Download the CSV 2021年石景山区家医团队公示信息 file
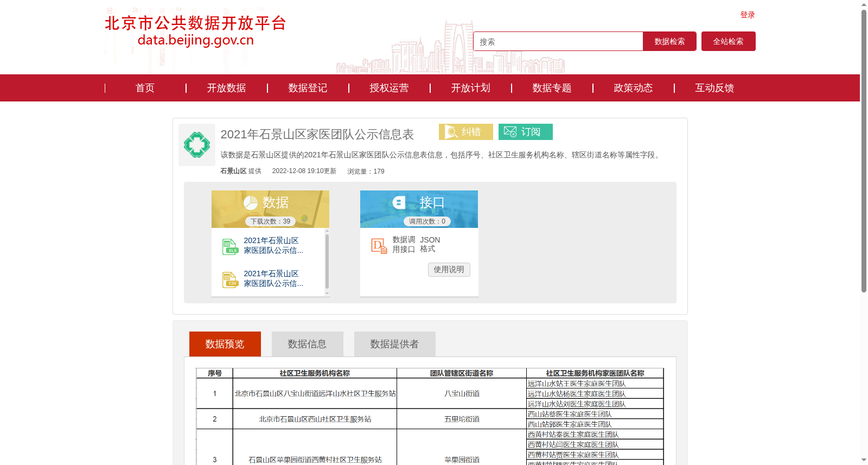 tap(273, 278)
